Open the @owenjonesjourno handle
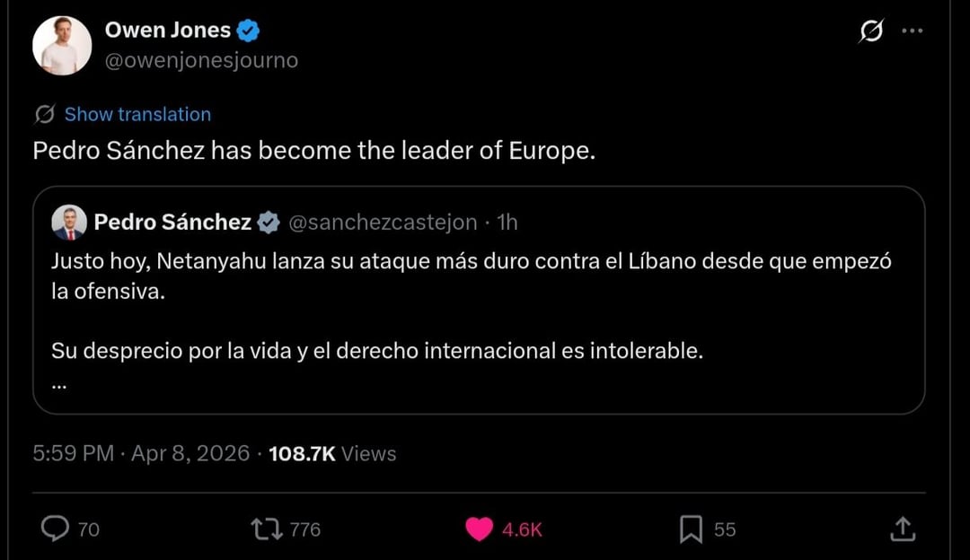The height and width of the screenshot is (560, 970). pos(201,60)
